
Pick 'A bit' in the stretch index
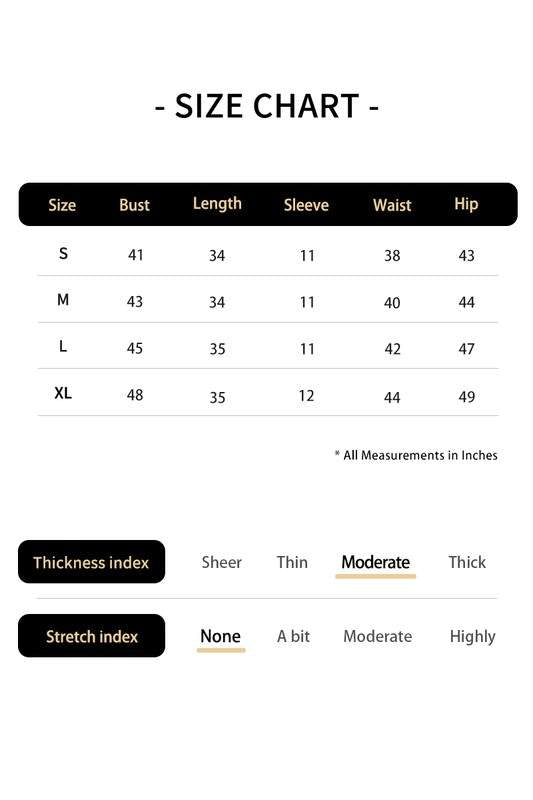click(293, 636)
